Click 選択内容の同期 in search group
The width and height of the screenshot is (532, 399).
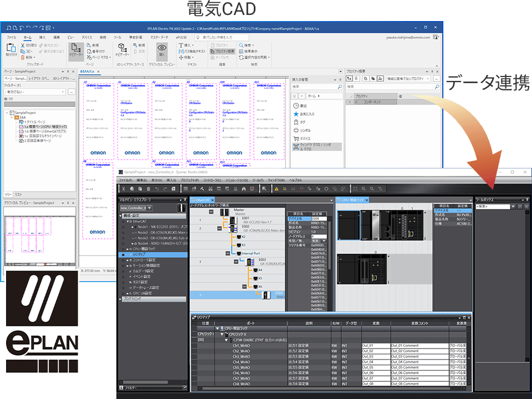coord(254,57)
